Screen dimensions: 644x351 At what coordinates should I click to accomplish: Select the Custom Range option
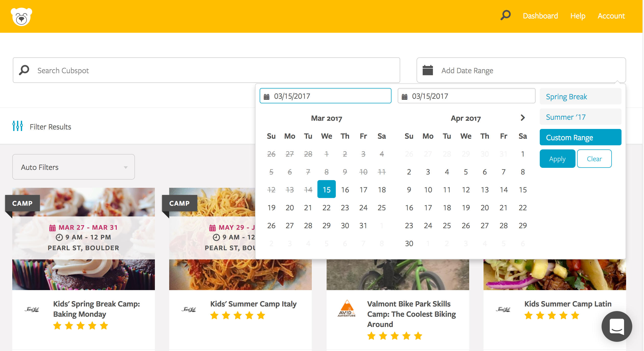580,137
